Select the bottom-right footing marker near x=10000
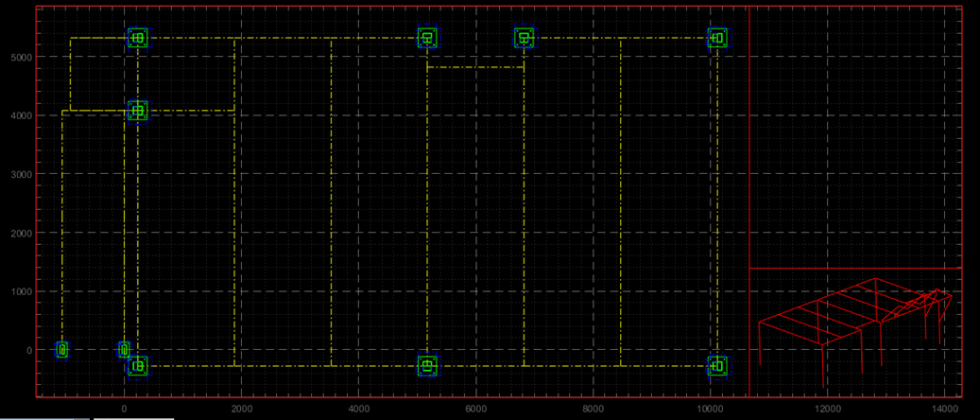 pos(717,365)
